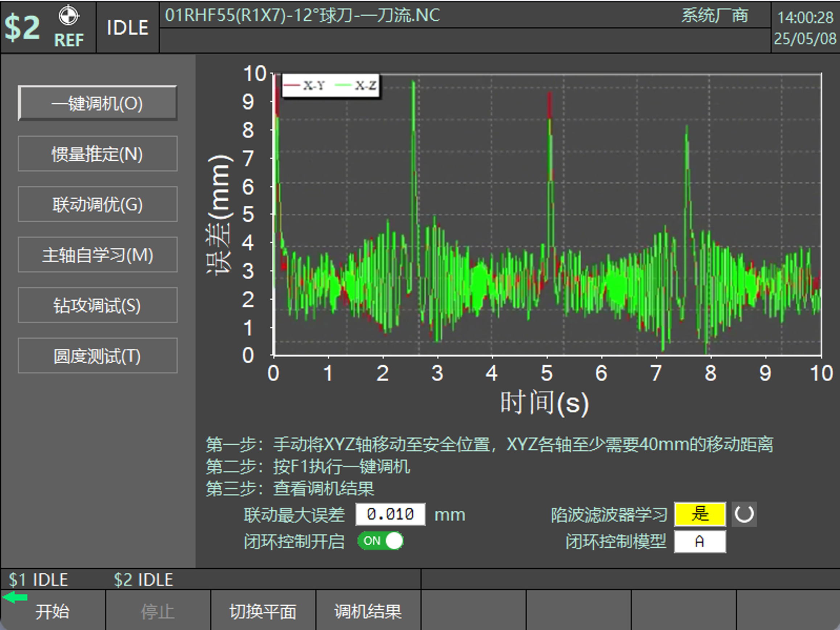Open 圆度测试(T) page
840x630 pixels.
tap(97, 356)
